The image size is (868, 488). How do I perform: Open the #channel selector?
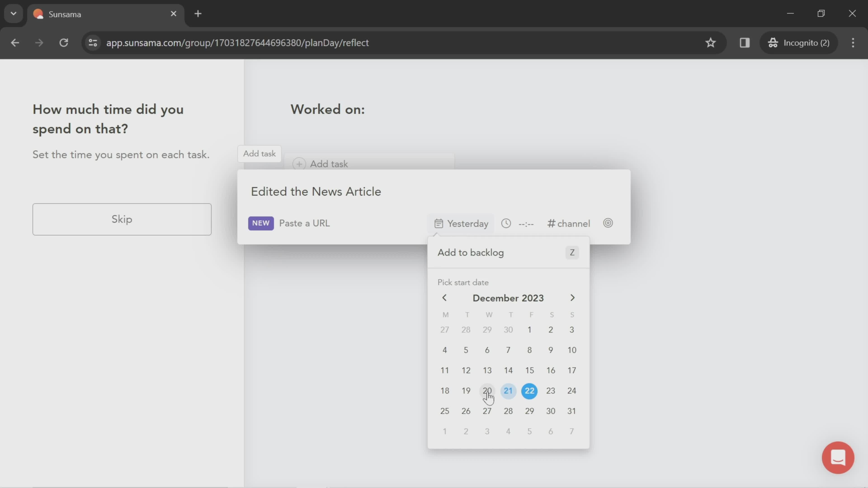coord(568,223)
